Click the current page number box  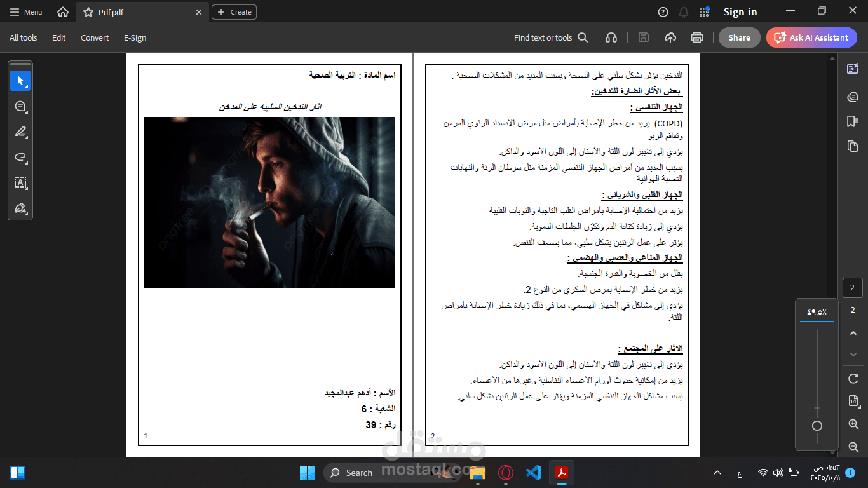(x=853, y=288)
